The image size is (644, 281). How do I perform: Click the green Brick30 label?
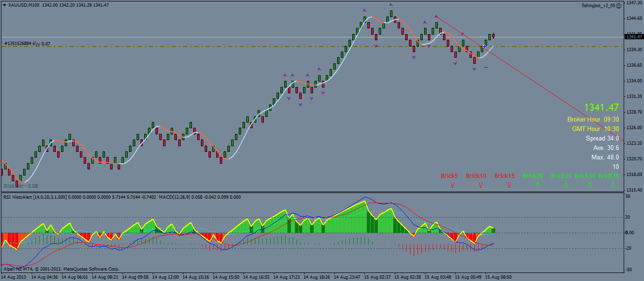point(585,176)
